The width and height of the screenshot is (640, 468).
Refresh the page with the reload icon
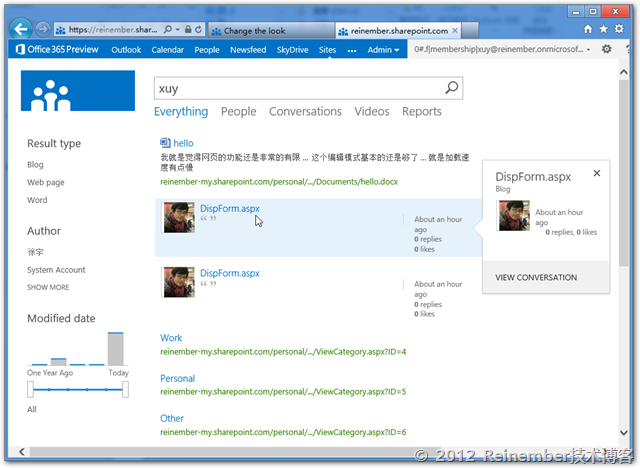point(198,29)
